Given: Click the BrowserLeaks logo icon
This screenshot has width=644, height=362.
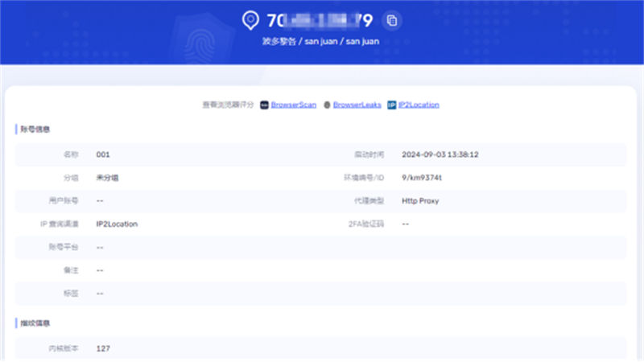Looking at the screenshot, I should (327, 105).
